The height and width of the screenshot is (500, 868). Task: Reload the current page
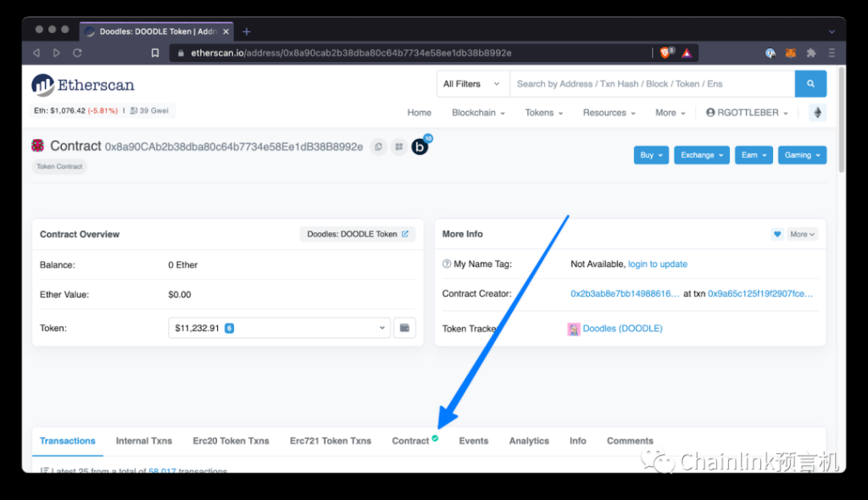77,53
